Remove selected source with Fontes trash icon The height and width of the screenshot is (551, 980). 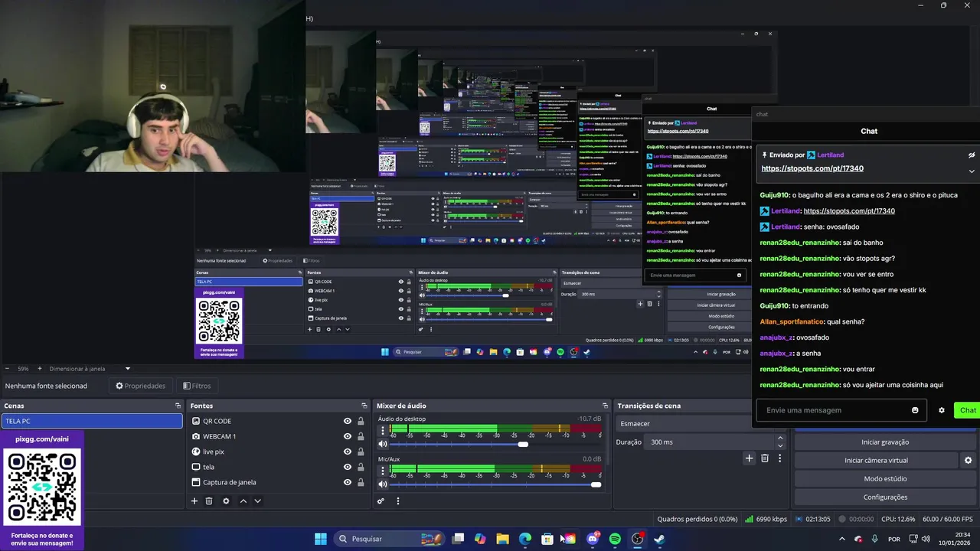coord(209,501)
